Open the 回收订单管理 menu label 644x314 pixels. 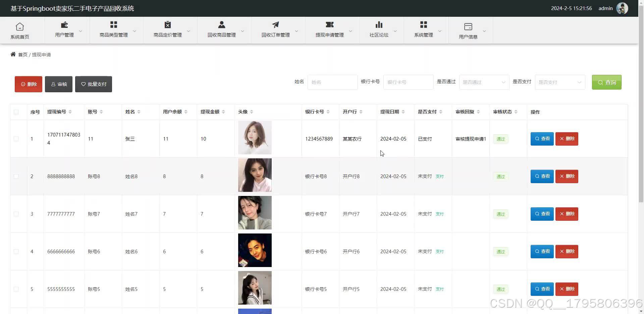point(276,35)
